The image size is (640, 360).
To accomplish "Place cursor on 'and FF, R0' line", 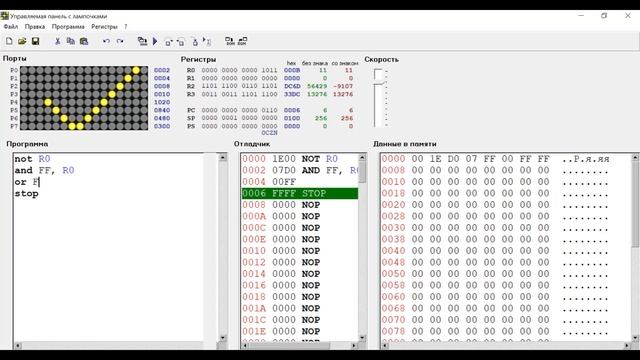I will point(44,170).
